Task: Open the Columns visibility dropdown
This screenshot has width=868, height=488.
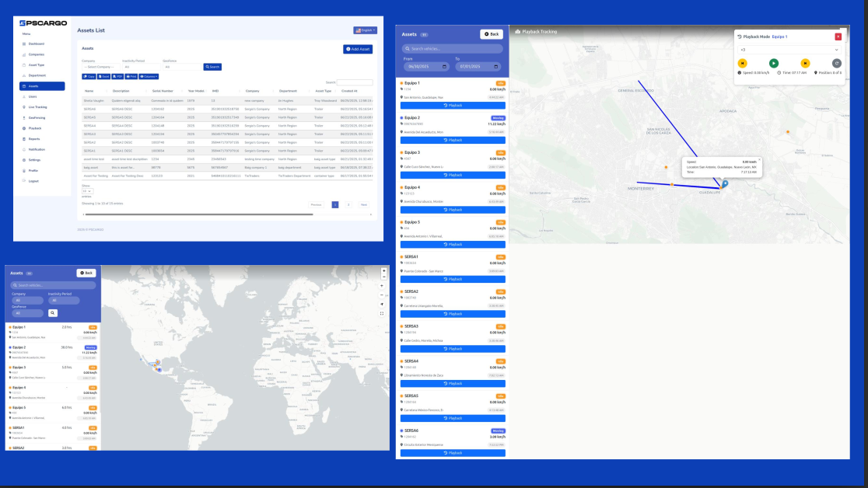Action: pyautogui.click(x=149, y=76)
